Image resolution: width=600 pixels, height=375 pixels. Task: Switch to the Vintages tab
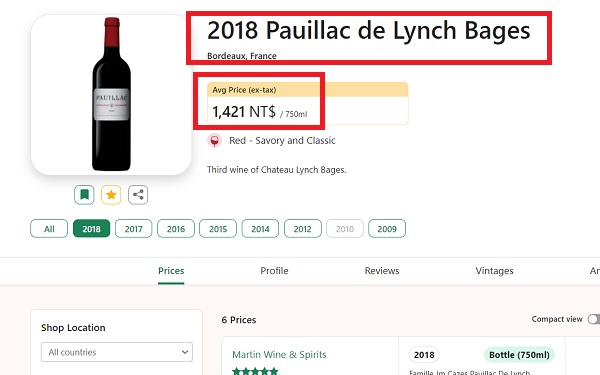[494, 271]
